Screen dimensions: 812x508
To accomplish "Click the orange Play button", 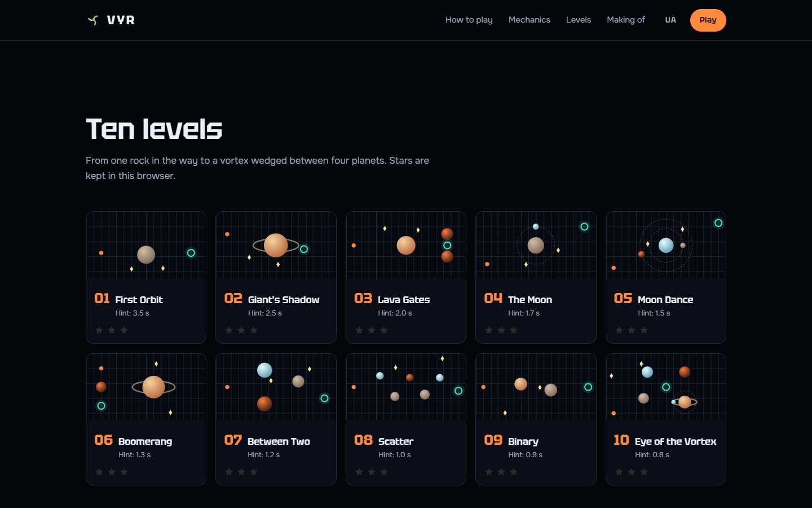I will [708, 20].
